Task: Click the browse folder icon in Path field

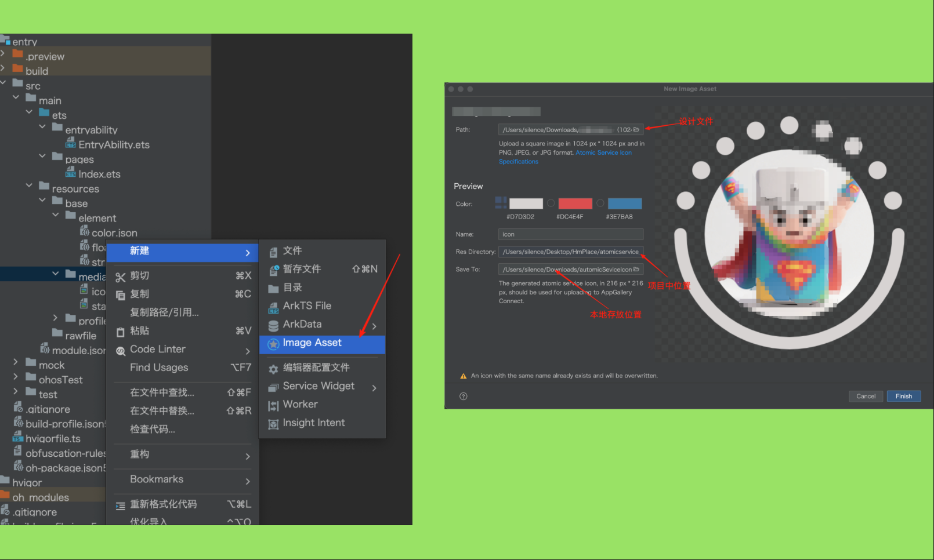Action: (x=636, y=130)
